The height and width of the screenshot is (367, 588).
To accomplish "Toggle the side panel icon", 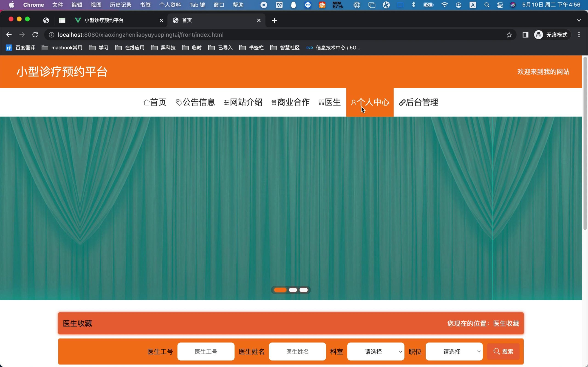I will [525, 35].
